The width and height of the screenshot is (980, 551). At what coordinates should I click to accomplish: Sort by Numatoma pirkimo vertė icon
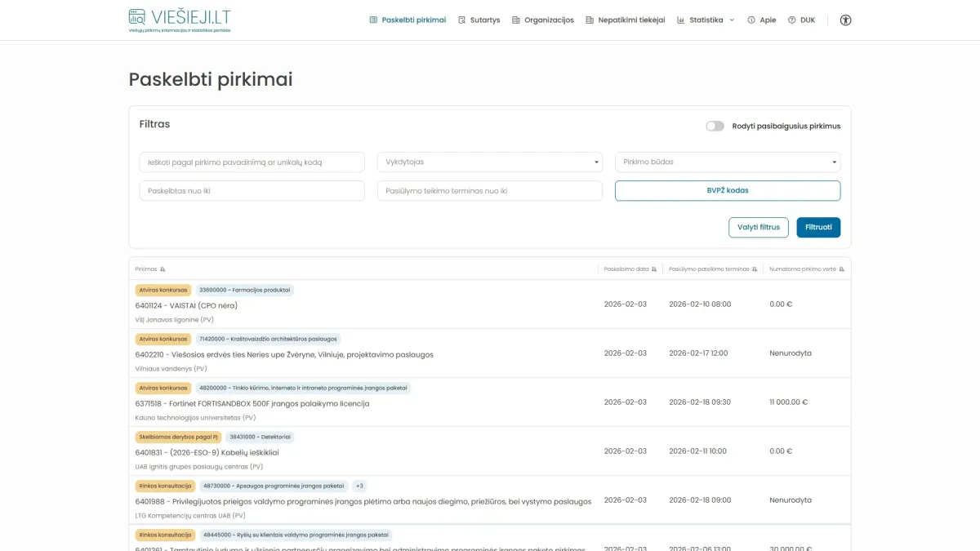(x=842, y=269)
